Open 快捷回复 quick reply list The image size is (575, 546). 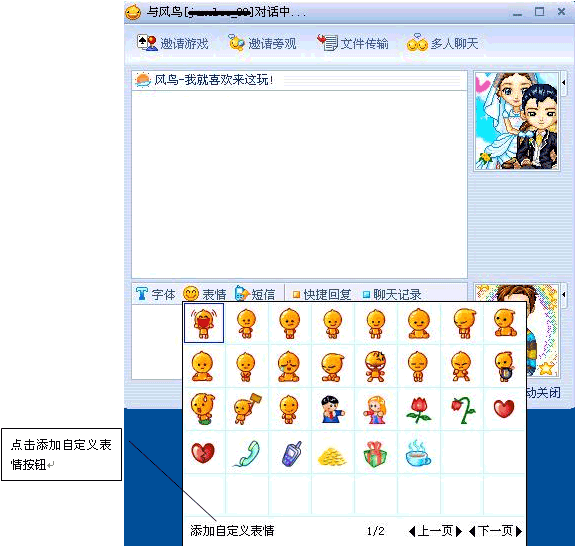pos(322,294)
